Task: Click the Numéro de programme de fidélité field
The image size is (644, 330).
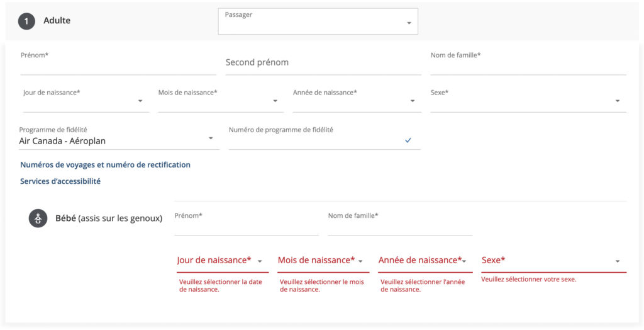Action: coord(314,140)
